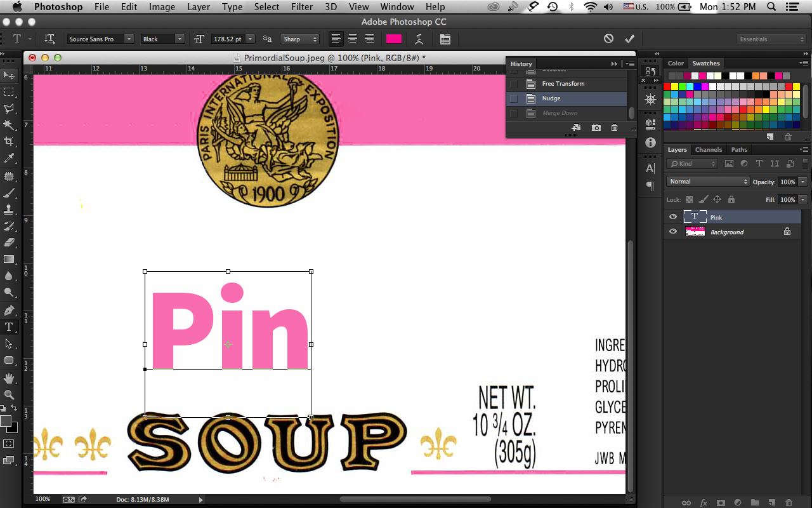Filter layers by type layers

[759, 164]
